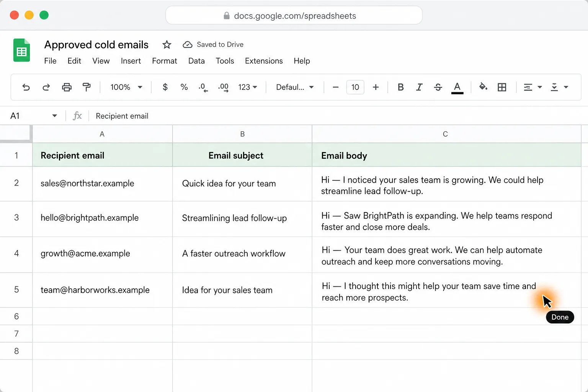Select cell Quick idea for your team
Screen dimensions: 588x392
pos(242,184)
